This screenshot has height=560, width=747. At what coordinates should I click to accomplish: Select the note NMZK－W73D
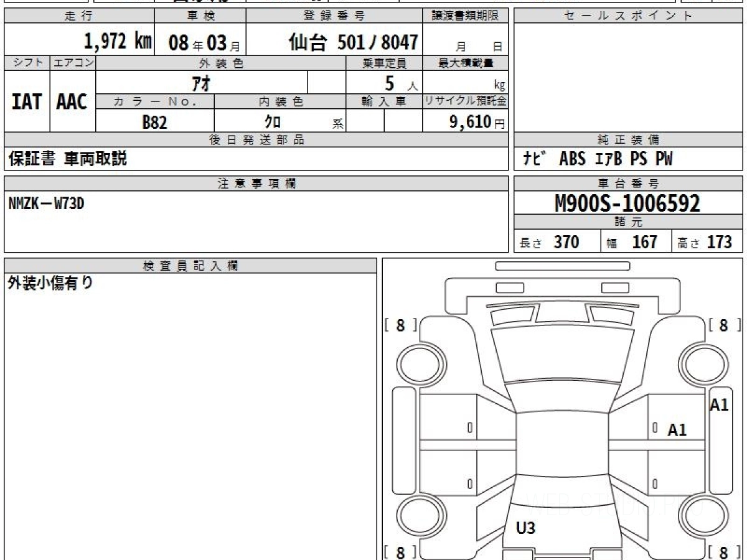pos(46,203)
